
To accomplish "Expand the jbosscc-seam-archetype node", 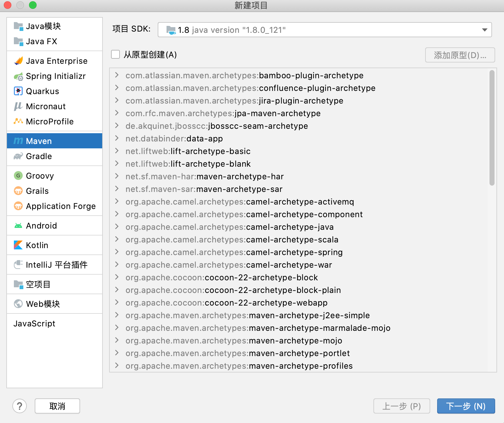I will (117, 126).
